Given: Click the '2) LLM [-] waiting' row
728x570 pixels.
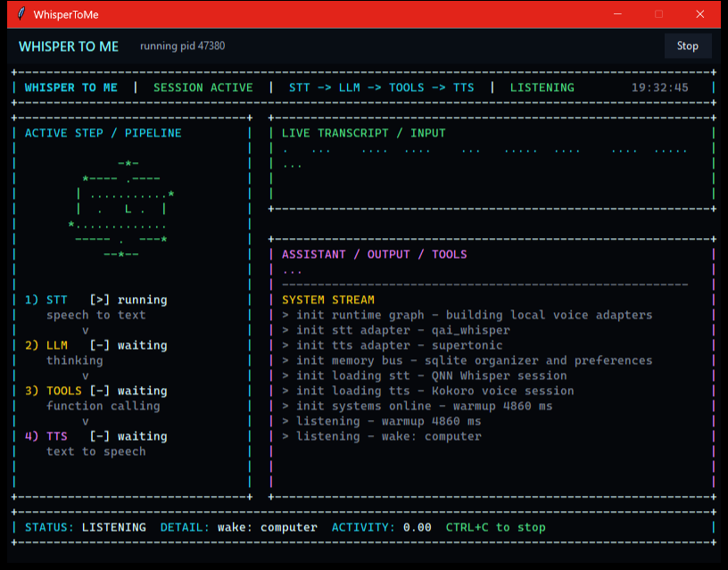Looking at the screenshot, I should tap(96, 345).
